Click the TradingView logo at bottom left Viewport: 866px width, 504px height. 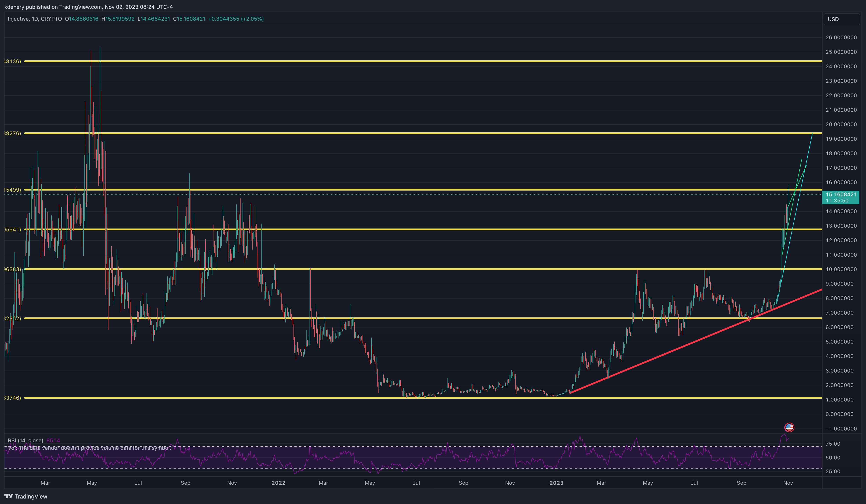coord(26,497)
